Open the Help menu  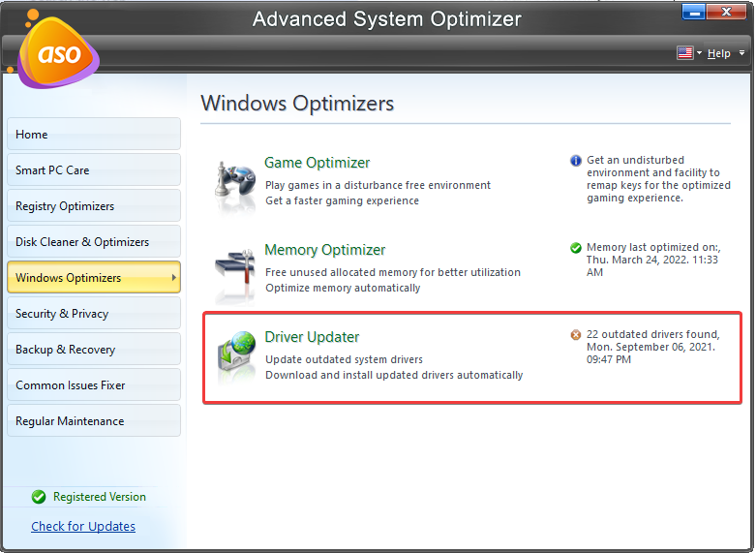coord(719,53)
